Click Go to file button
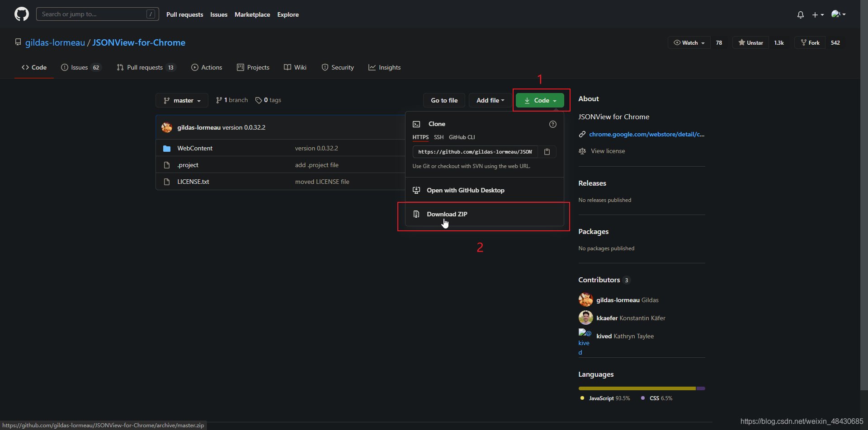The height and width of the screenshot is (430, 868). tap(444, 100)
